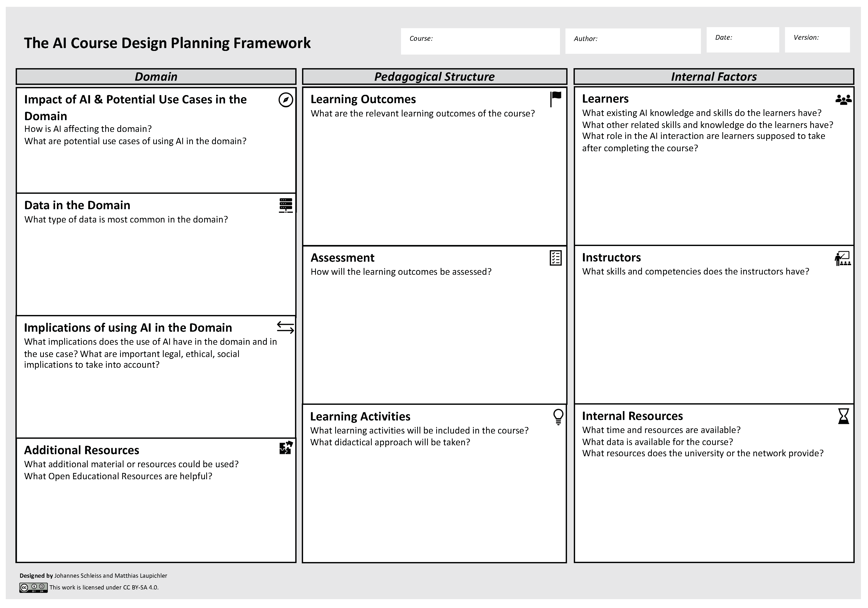Click the teacher-at-board icon beside Instructors
This screenshot has width=868, height=608.
click(843, 259)
